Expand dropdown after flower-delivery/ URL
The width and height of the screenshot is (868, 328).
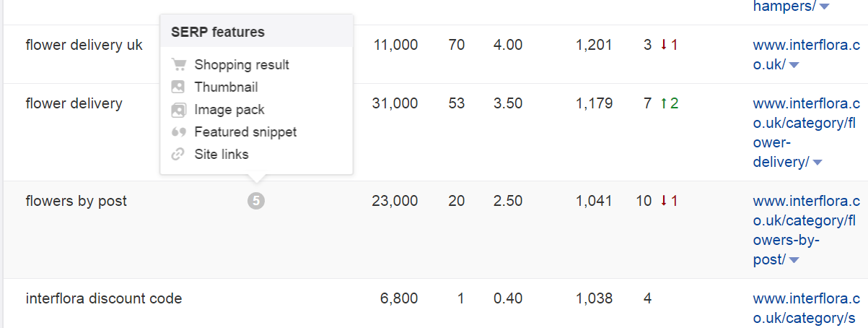pos(817,163)
